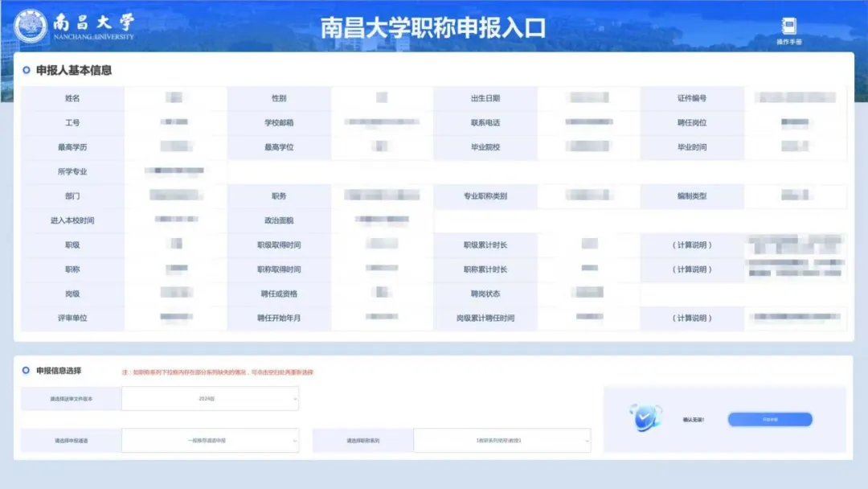Viewport: 868px width, 489px height.
Task: Click the 南昌大学职称申报入口 page title
Action: [x=433, y=28]
